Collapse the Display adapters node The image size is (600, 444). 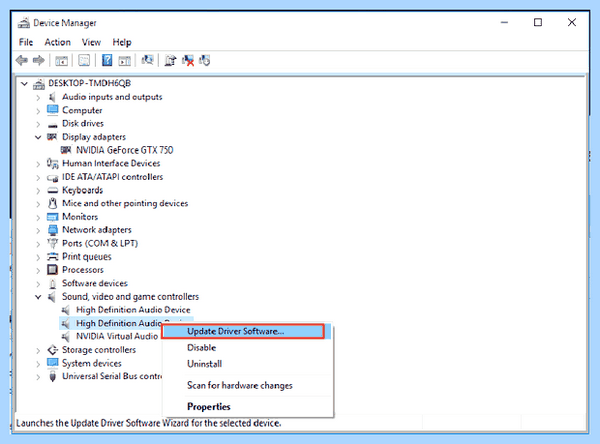tap(38, 137)
